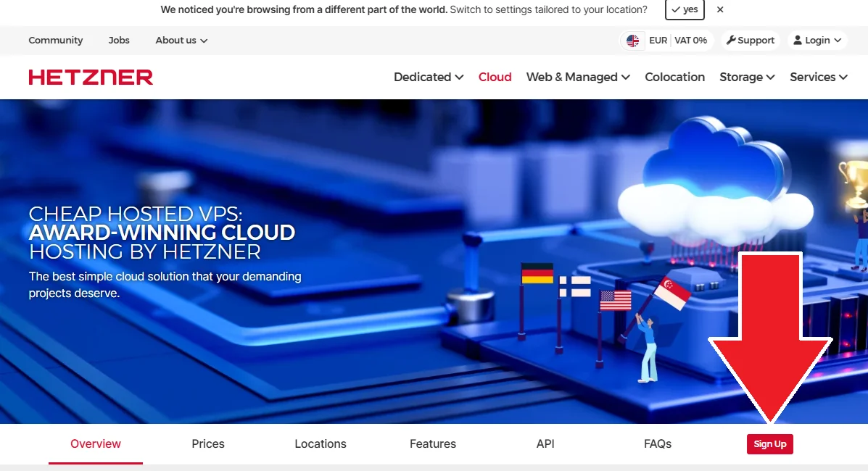Switch to the Prices tab
The height and width of the screenshot is (471, 868).
click(x=208, y=444)
